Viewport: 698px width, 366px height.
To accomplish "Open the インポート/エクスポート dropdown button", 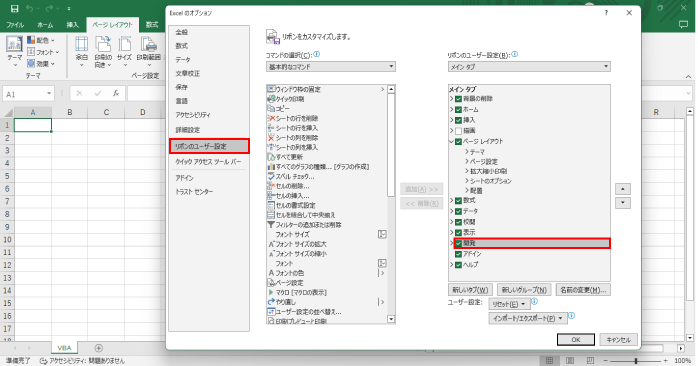I will [x=528, y=318].
